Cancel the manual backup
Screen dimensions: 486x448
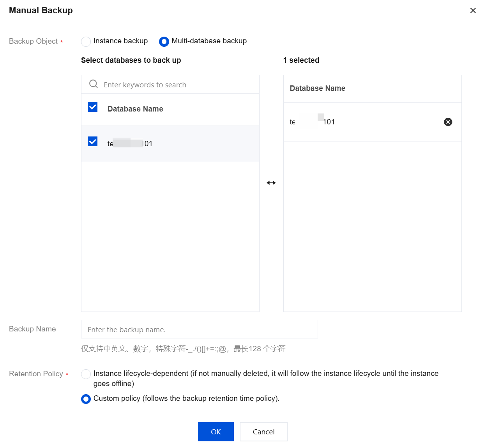pos(263,432)
